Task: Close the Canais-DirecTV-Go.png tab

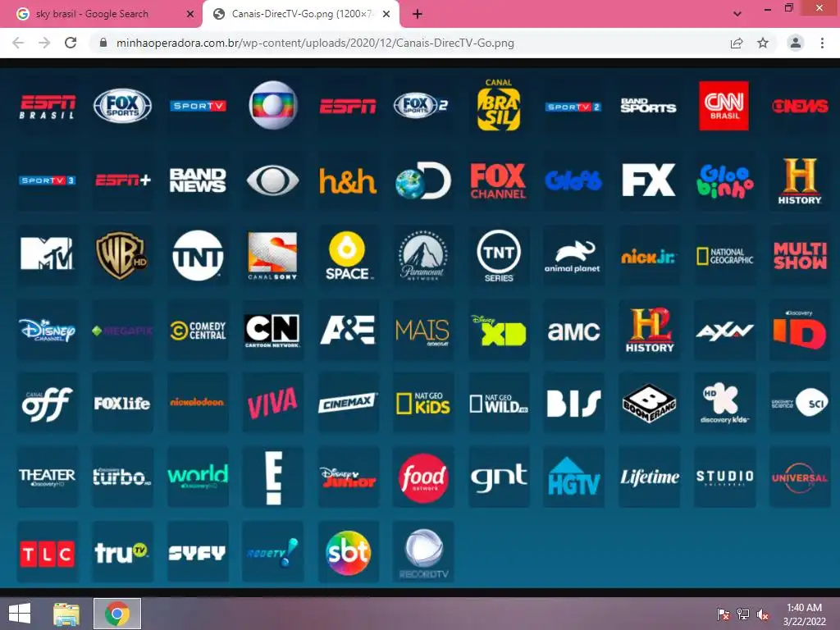Action: (386, 14)
